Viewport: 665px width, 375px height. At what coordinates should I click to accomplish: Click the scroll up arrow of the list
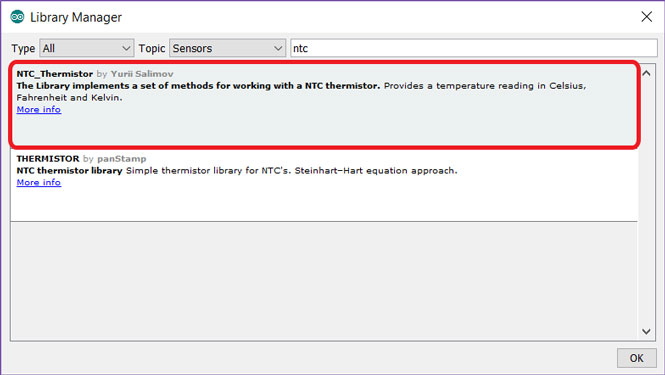tap(646, 73)
